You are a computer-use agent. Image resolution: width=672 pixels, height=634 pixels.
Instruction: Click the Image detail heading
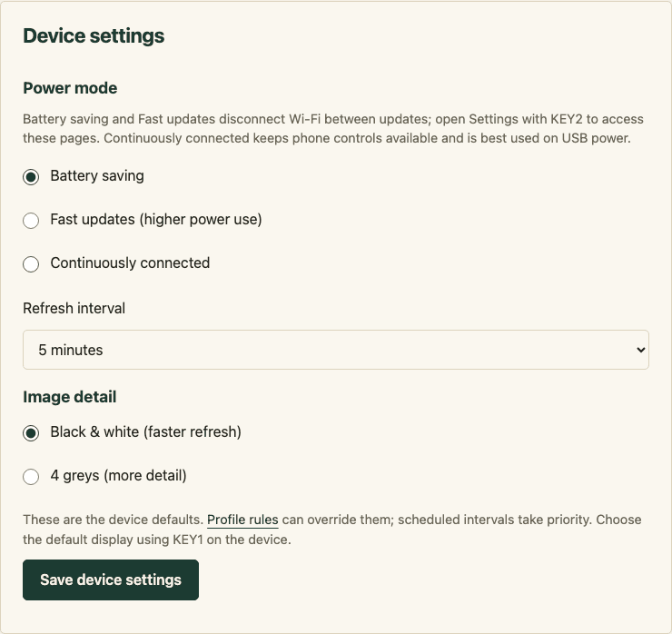click(69, 397)
